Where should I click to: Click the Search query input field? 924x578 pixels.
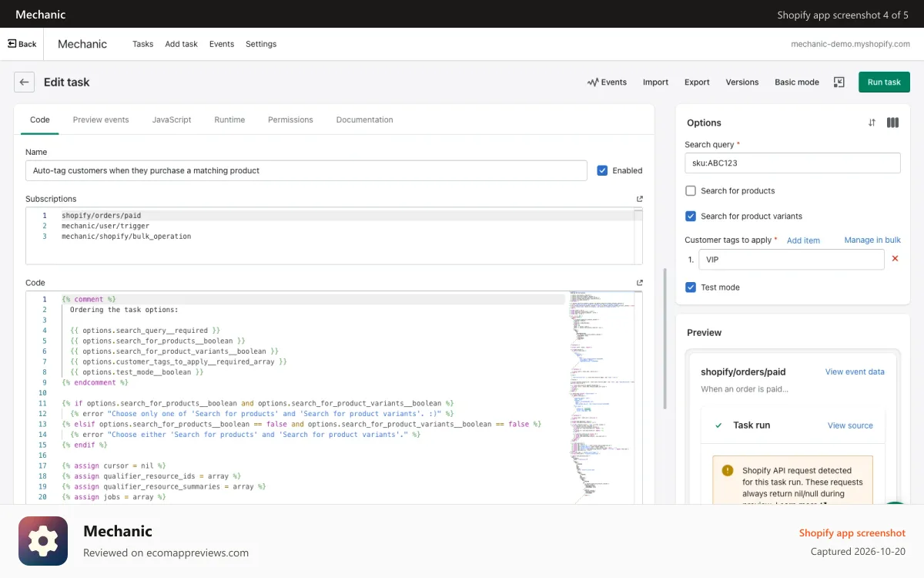(x=792, y=163)
